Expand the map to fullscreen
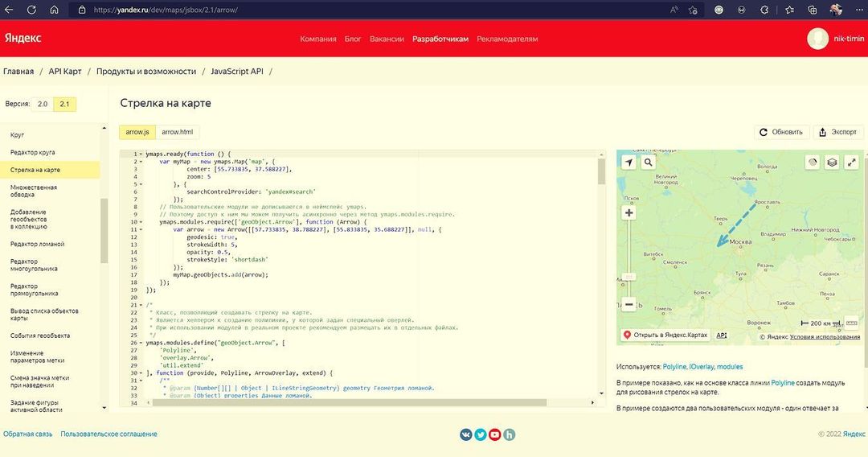The width and height of the screenshot is (868, 457). 851,163
